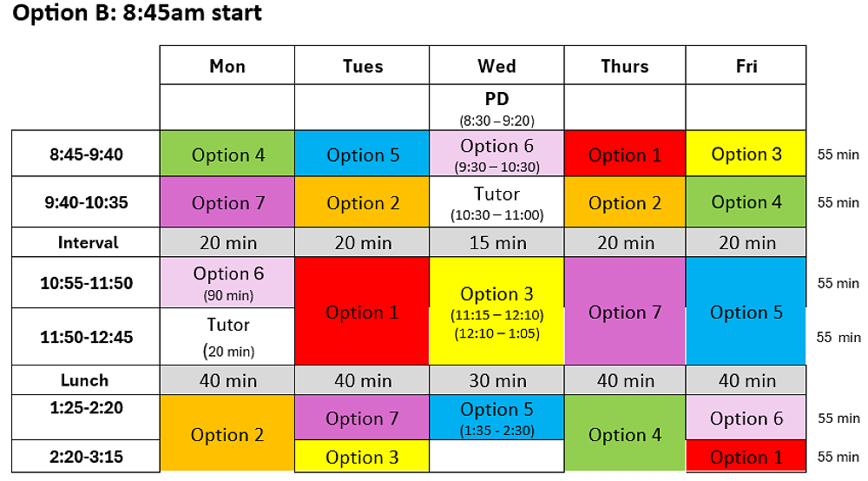Click the Lunch row label
Viewport: 868px width, 481px height.
86,380
